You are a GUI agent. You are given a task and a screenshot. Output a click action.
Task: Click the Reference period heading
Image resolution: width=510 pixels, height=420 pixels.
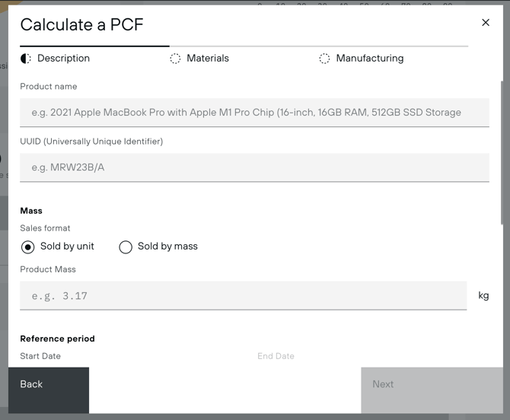click(57, 339)
